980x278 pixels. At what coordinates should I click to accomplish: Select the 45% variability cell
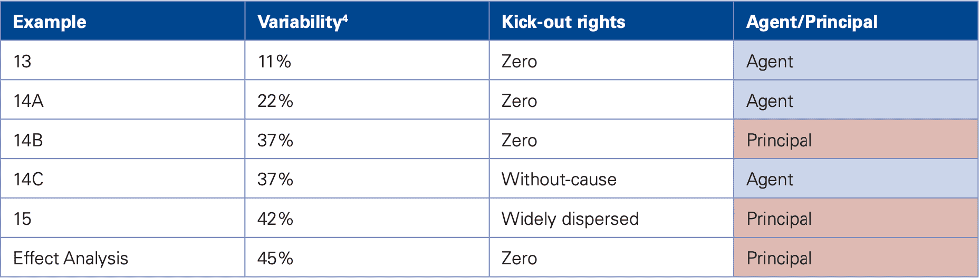[275, 258]
